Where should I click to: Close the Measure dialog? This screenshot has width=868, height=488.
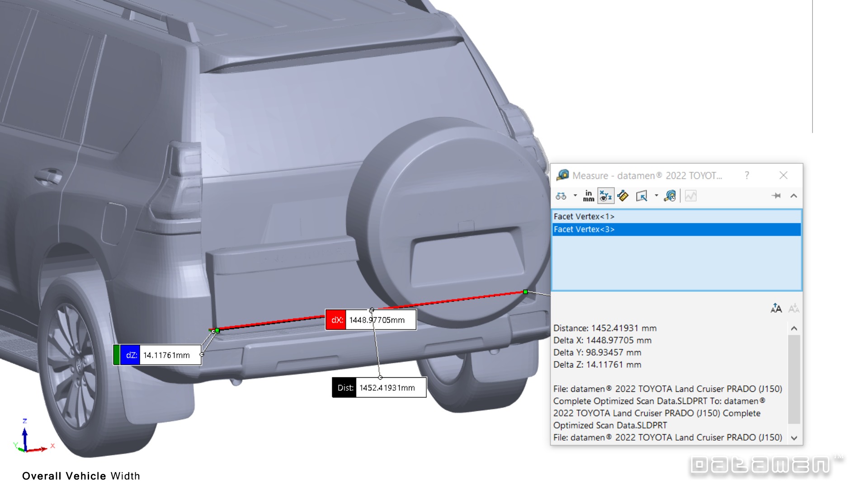[783, 175]
